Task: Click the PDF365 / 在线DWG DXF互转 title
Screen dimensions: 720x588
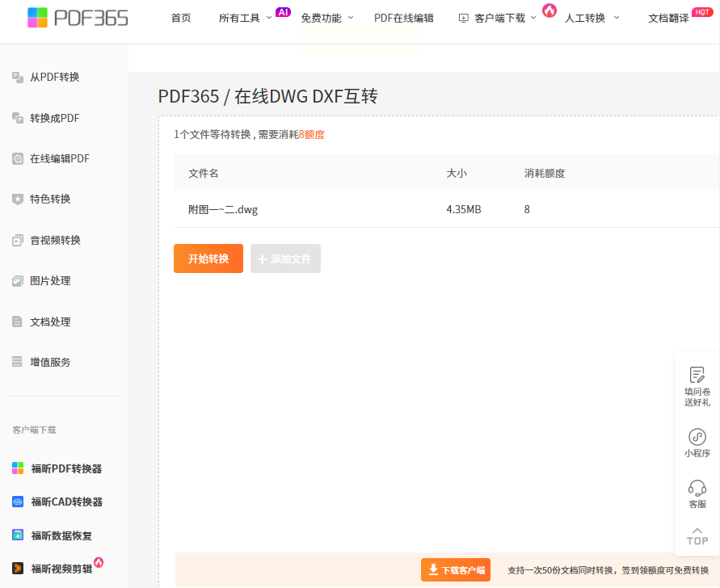Action: pyautogui.click(x=268, y=96)
